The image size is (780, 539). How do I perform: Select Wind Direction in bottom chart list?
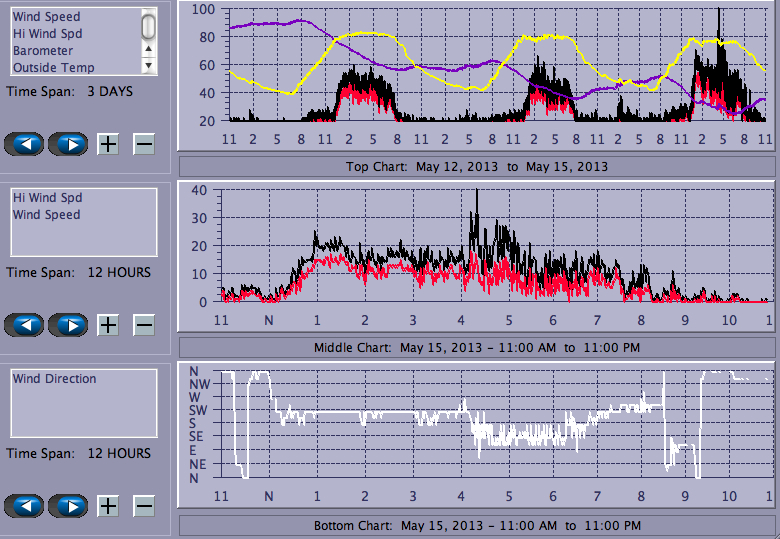[54, 379]
